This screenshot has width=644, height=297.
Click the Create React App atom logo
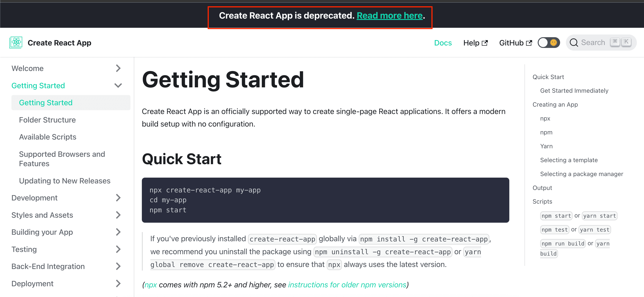[x=16, y=43]
